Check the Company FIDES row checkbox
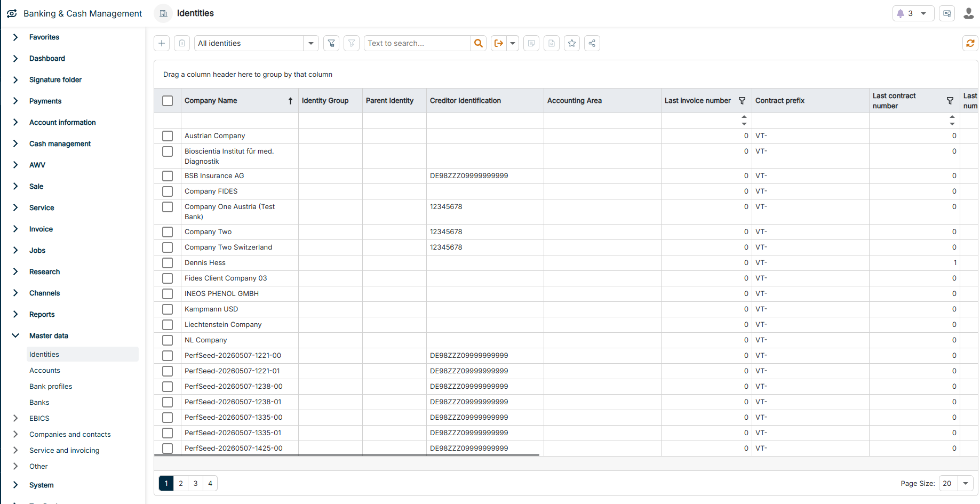Image resolution: width=980 pixels, height=504 pixels. 168,191
